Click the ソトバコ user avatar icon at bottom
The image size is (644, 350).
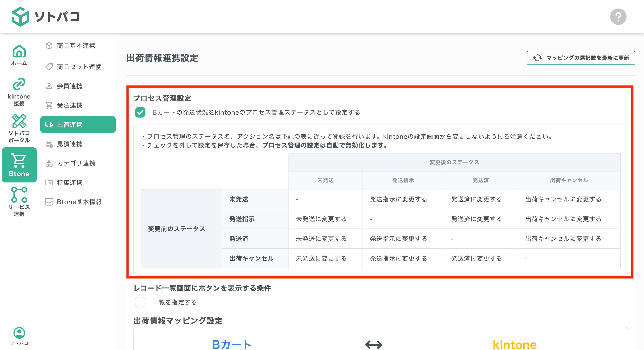click(x=19, y=333)
